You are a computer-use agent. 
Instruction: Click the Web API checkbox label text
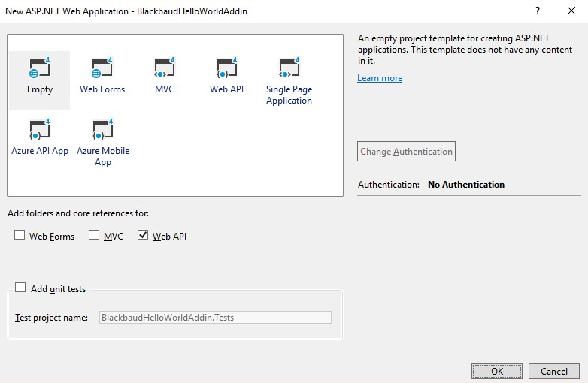coord(169,237)
